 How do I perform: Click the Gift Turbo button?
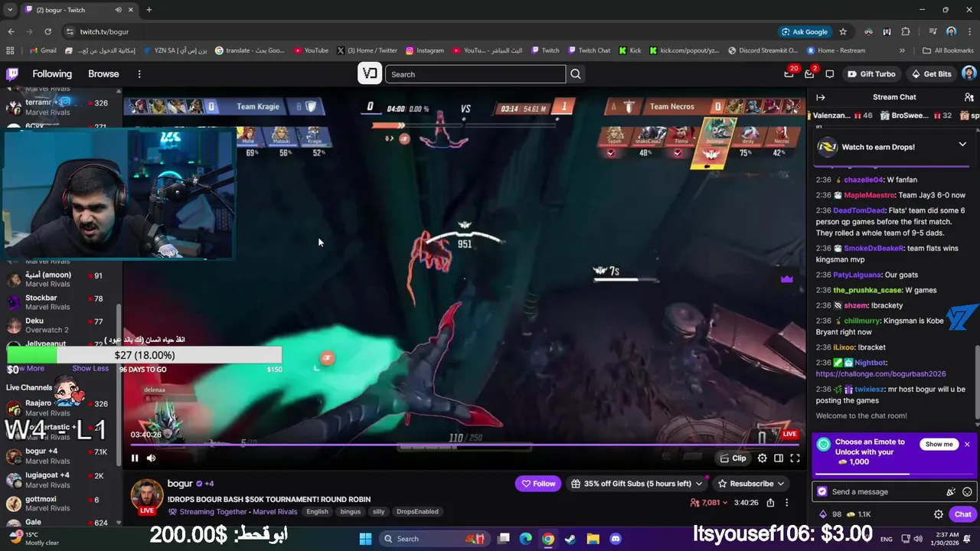(871, 74)
